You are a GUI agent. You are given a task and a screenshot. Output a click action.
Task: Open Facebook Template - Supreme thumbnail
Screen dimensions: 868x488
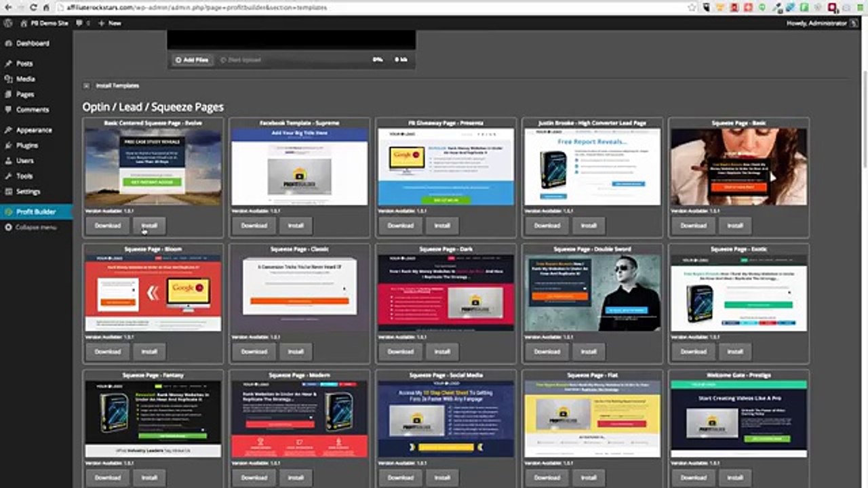(300, 167)
